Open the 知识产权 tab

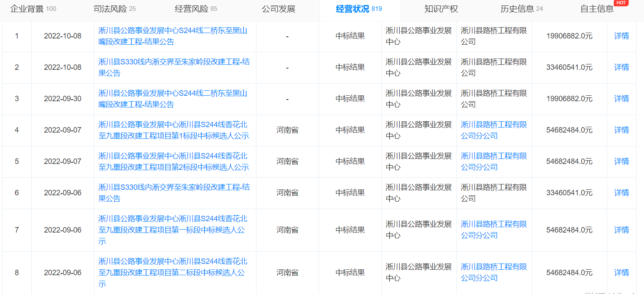pyautogui.click(x=441, y=9)
